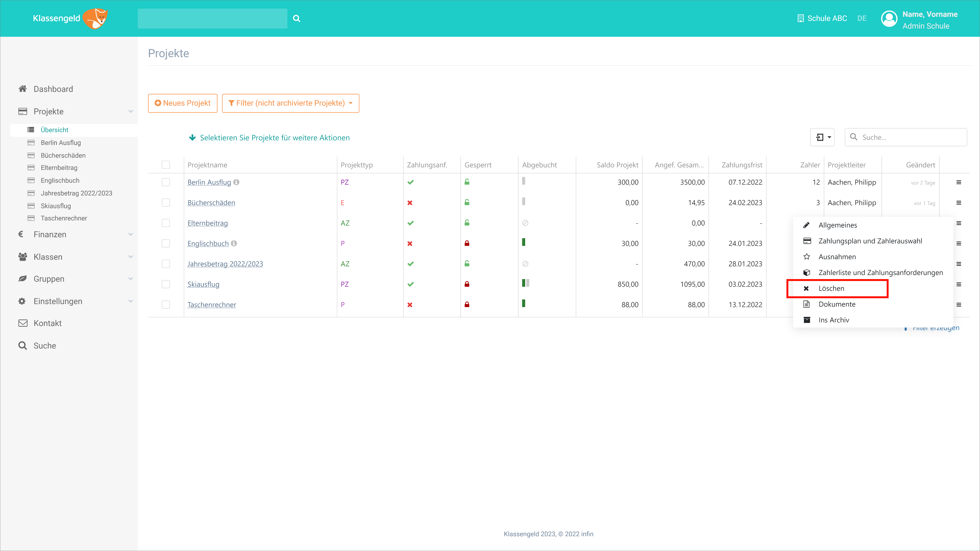
Task: Open the Berlin Ausflug project link in table
Action: pos(209,182)
